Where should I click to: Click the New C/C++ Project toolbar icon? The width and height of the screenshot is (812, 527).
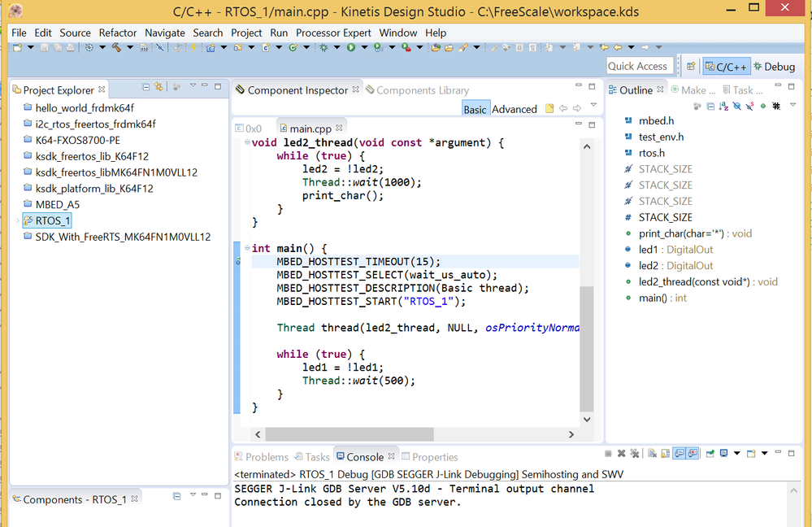[211, 48]
